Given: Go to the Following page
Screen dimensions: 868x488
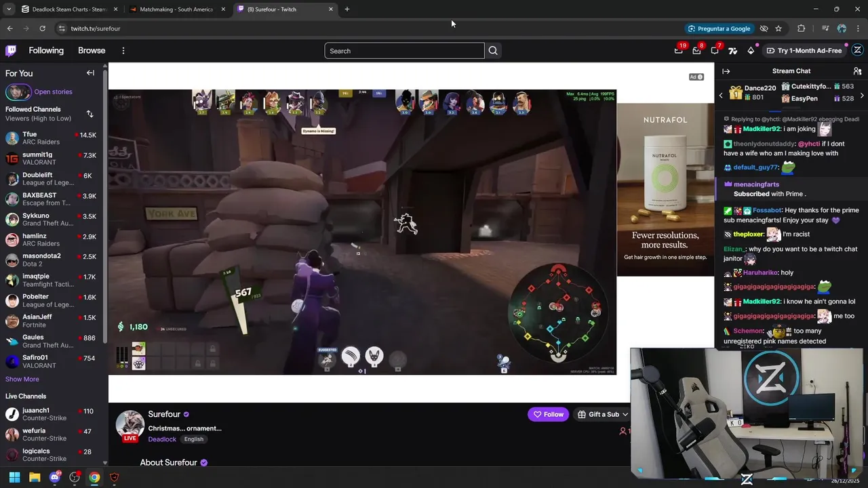Looking at the screenshot, I should pyautogui.click(x=46, y=51).
